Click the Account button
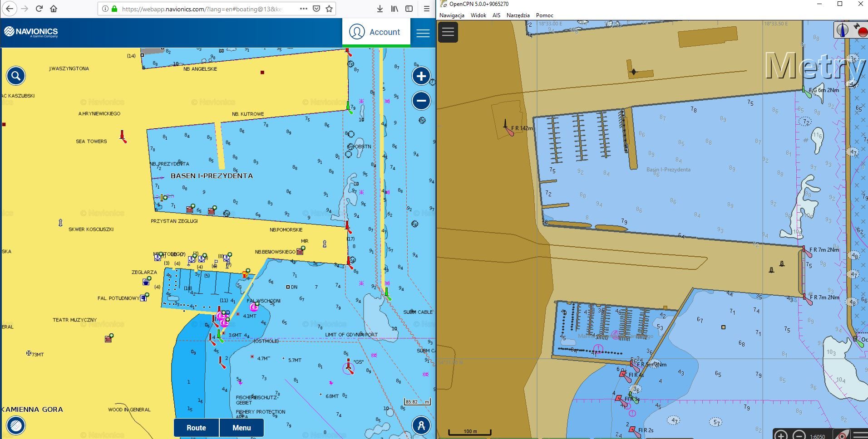This screenshot has width=868, height=439. point(375,32)
